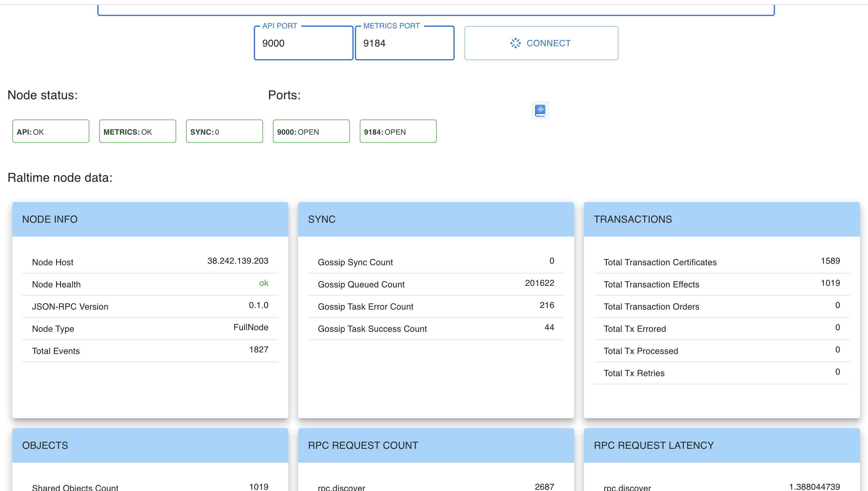868x491 pixels.
Task: Click the NODE INFO card header
Action: [x=150, y=219]
